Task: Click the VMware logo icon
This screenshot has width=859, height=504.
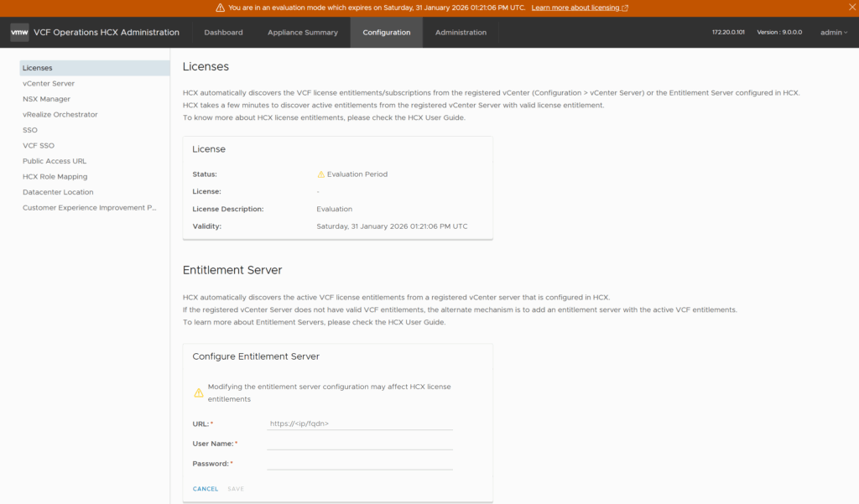Action: click(x=19, y=33)
